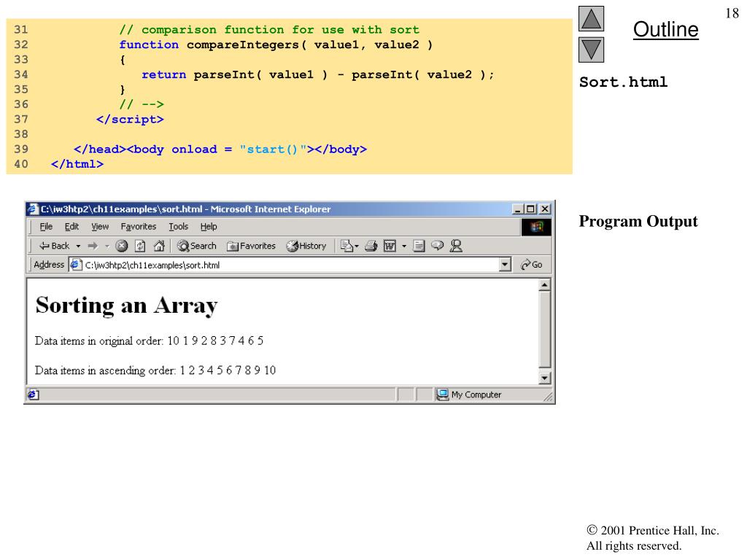Click the Notepad-style document icon in the toolbar
The width and height of the screenshot is (747, 560).
coord(419,246)
